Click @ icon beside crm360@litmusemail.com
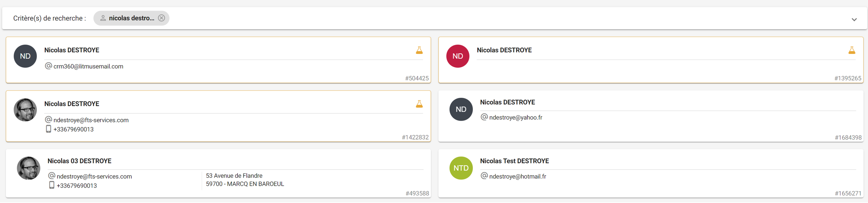Screen dimensions: 868x203 pos(49,66)
